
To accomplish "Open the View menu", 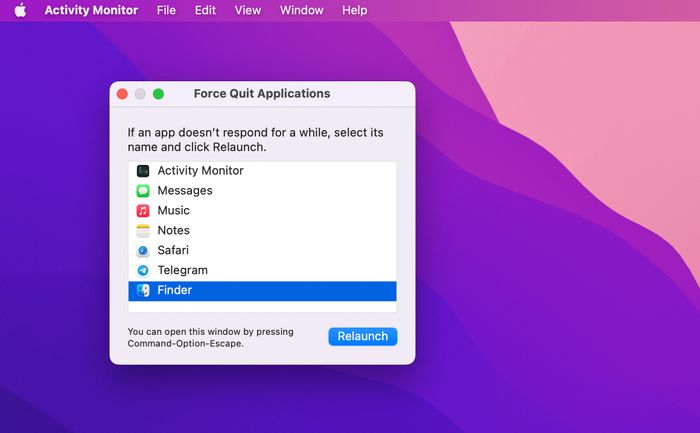I will click(248, 10).
